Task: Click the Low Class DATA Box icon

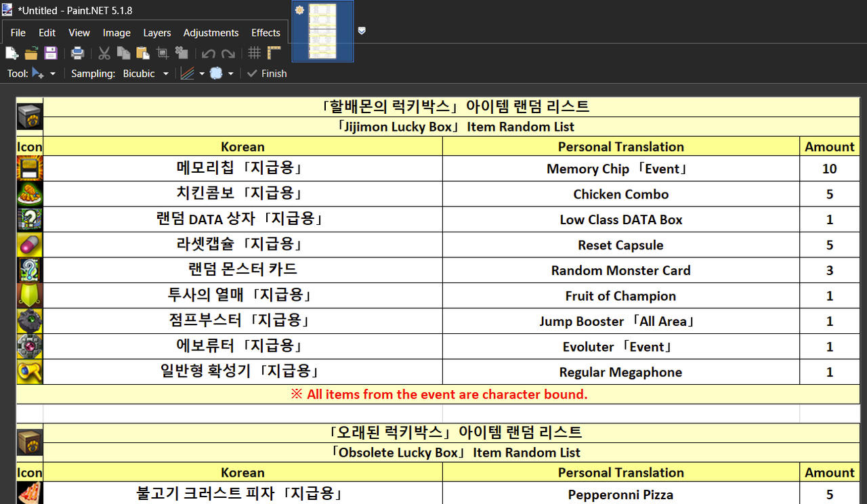Action: coord(30,219)
